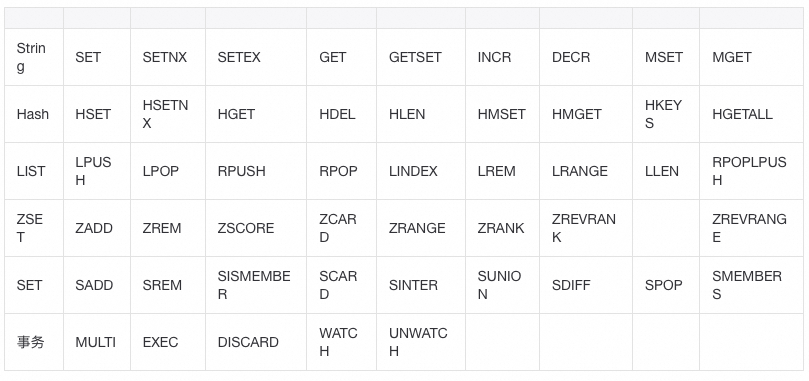This screenshot has width=809, height=381.
Task: Select the SISMEMBER cell
Action: [255, 285]
